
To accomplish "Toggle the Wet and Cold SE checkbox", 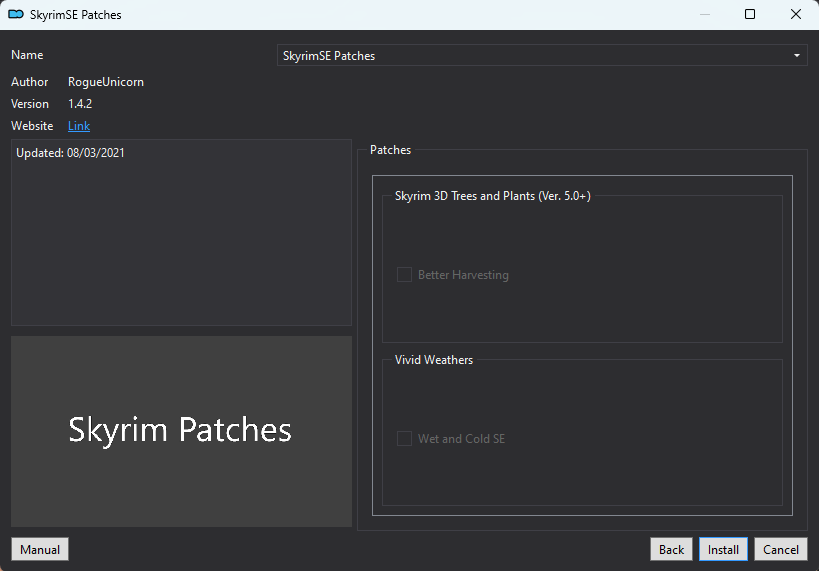I will 404,438.
